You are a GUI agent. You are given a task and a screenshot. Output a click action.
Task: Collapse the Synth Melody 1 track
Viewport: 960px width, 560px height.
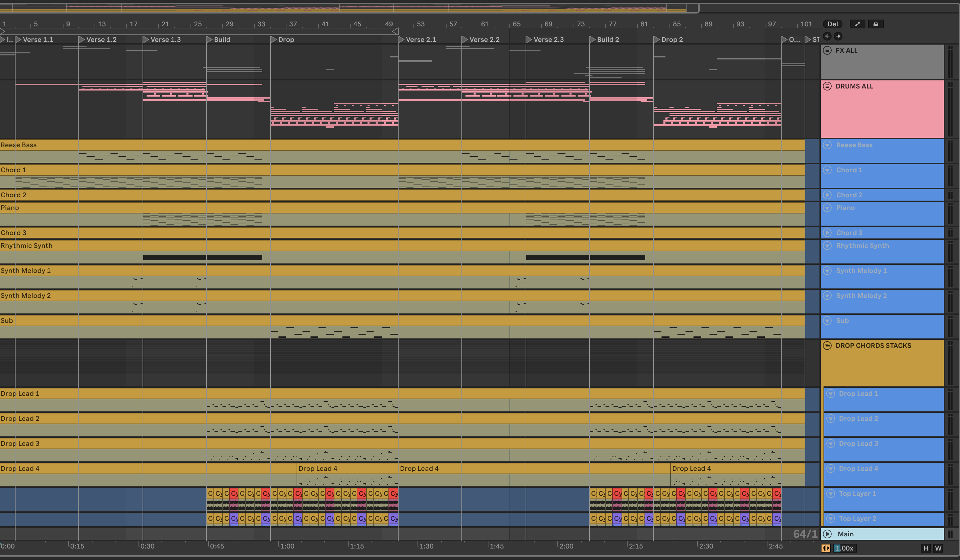click(827, 271)
